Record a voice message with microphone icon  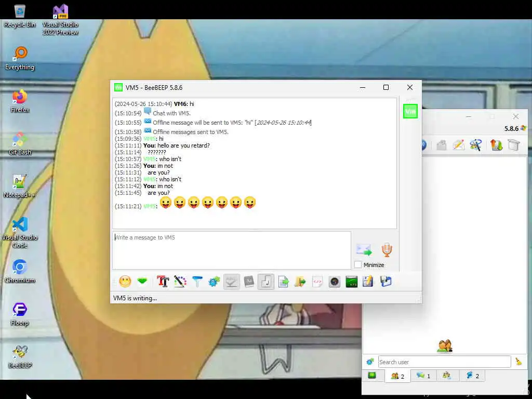coord(387,250)
